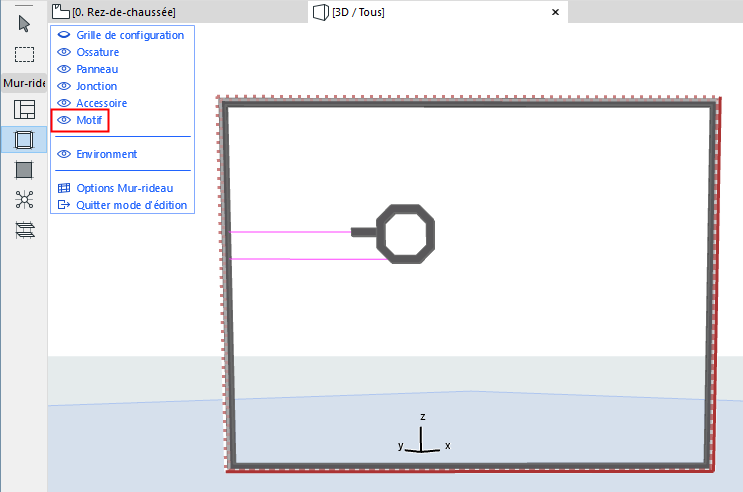The width and height of the screenshot is (743, 492).
Task: Click the floor plan icon on Rez-de-chaussée tab
Action: [x=61, y=11]
